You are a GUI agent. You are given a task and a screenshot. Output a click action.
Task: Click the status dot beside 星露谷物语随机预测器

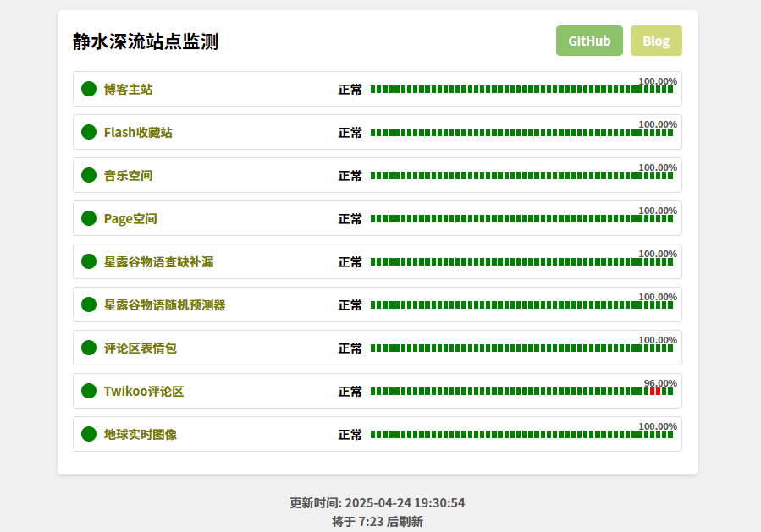point(89,304)
